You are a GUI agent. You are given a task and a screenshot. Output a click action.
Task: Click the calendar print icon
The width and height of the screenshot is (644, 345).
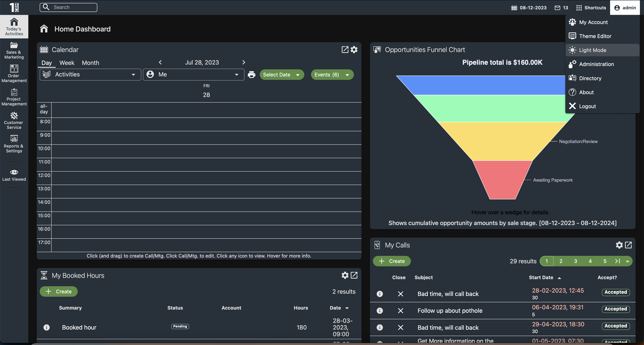coord(251,75)
